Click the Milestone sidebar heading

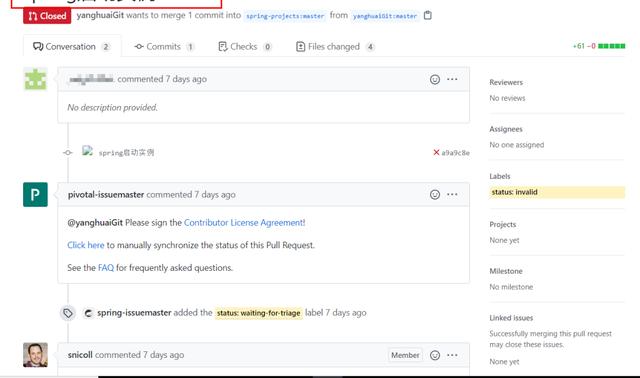(x=506, y=271)
